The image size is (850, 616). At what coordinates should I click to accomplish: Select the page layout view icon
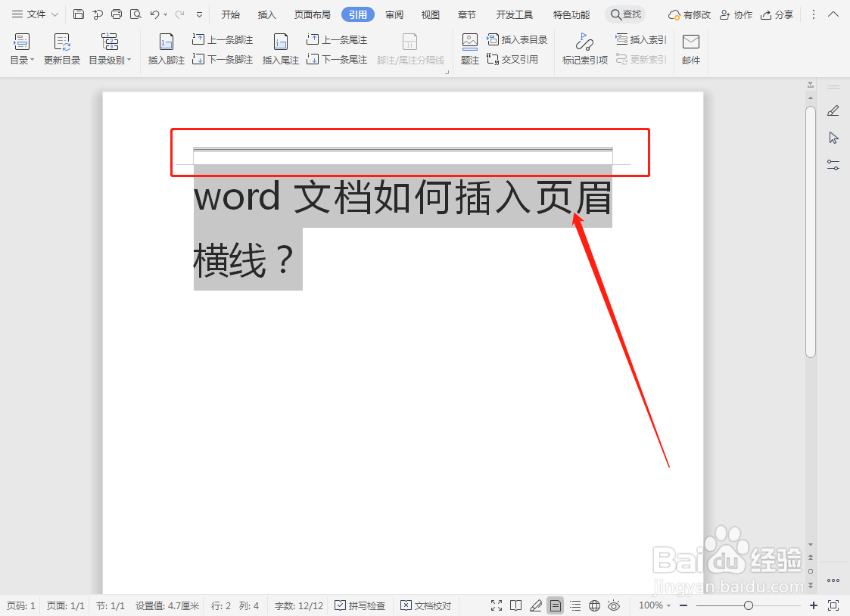click(x=555, y=605)
